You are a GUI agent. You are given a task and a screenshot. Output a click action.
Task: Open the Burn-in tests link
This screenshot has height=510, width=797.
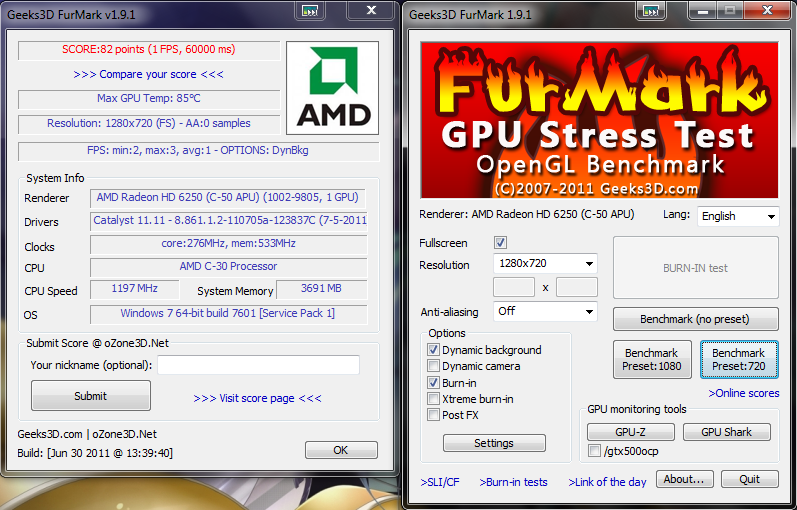(x=513, y=482)
